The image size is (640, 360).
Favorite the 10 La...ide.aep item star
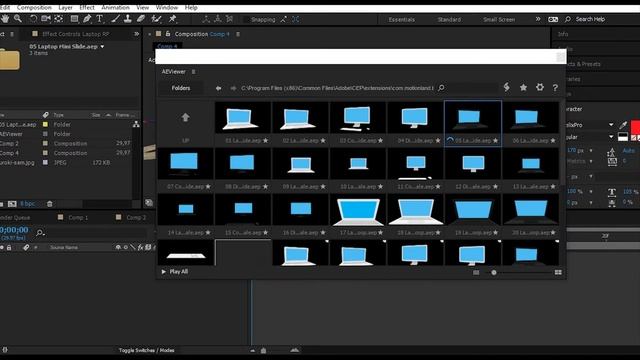pos(380,187)
